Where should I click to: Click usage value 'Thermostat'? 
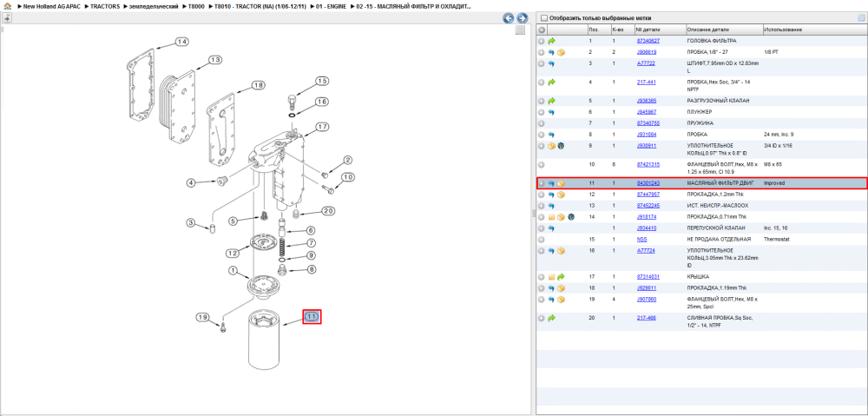click(x=775, y=240)
